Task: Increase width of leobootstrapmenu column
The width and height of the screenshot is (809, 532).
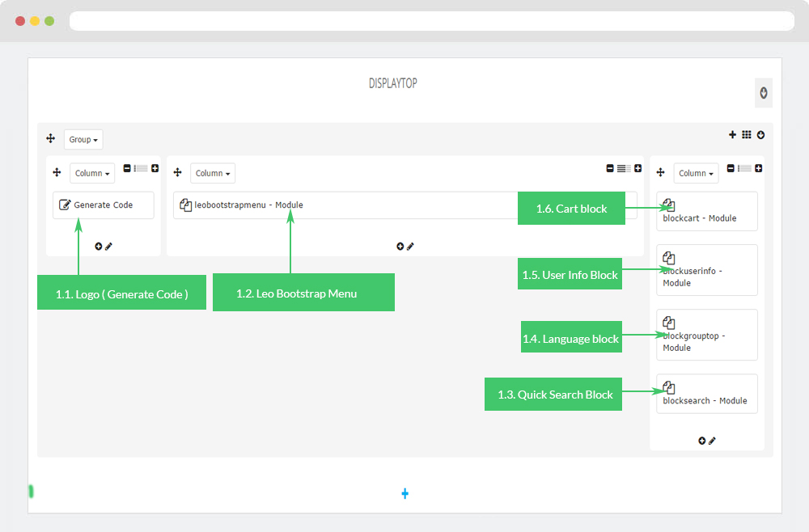Action: click(x=637, y=168)
